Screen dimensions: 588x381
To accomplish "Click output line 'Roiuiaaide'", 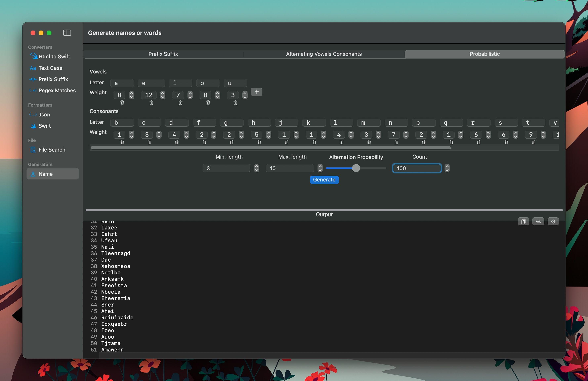I will tap(117, 318).
